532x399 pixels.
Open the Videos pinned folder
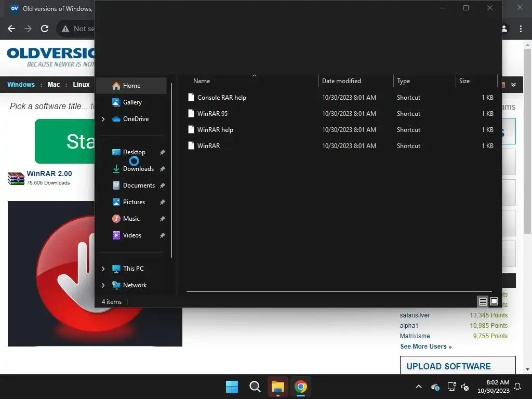(x=131, y=235)
